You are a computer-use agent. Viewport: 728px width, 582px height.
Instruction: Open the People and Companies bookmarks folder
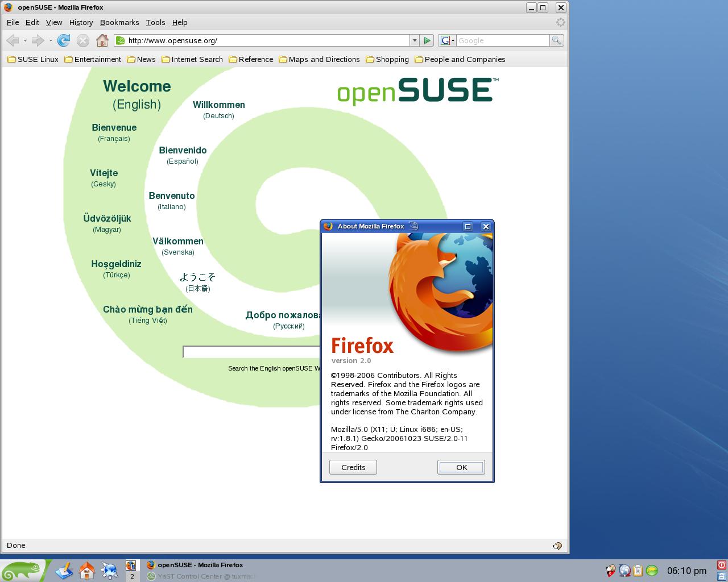(460, 59)
